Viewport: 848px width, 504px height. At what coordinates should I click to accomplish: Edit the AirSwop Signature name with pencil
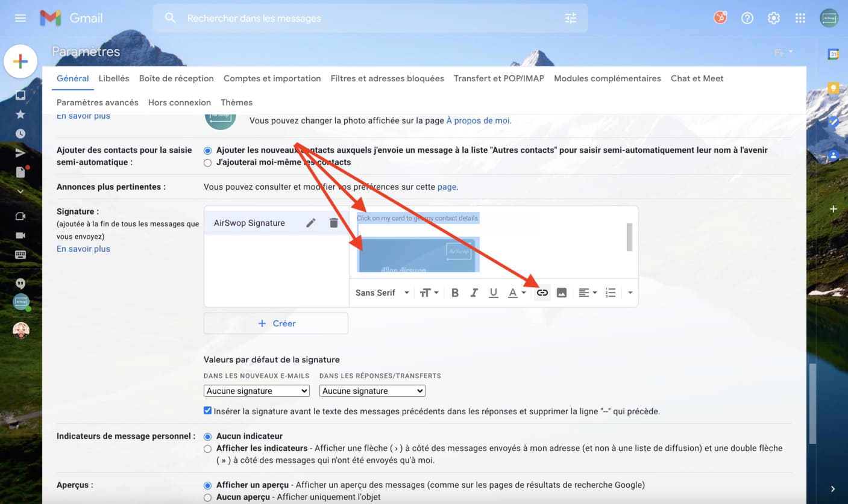pyautogui.click(x=311, y=223)
